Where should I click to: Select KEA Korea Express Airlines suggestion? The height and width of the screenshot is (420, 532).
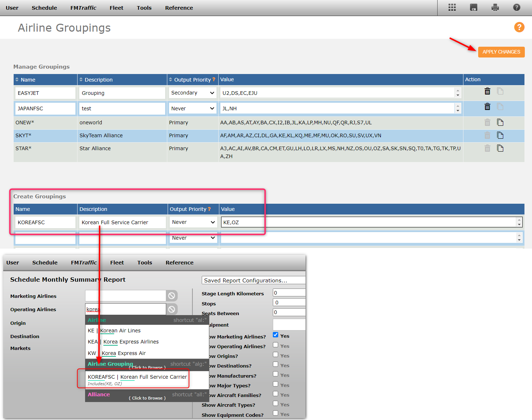pyautogui.click(x=147, y=342)
